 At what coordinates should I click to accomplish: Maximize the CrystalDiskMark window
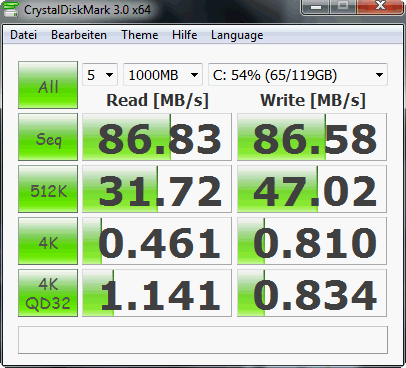point(343,7)
